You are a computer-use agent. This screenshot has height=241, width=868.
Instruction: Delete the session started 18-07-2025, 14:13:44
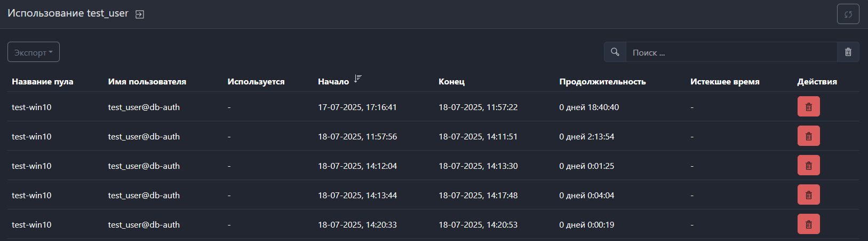pyautogui.click(x=808, y=195)
